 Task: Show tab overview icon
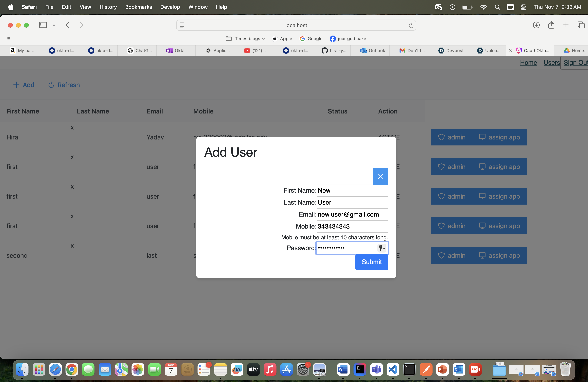[581, 25]
